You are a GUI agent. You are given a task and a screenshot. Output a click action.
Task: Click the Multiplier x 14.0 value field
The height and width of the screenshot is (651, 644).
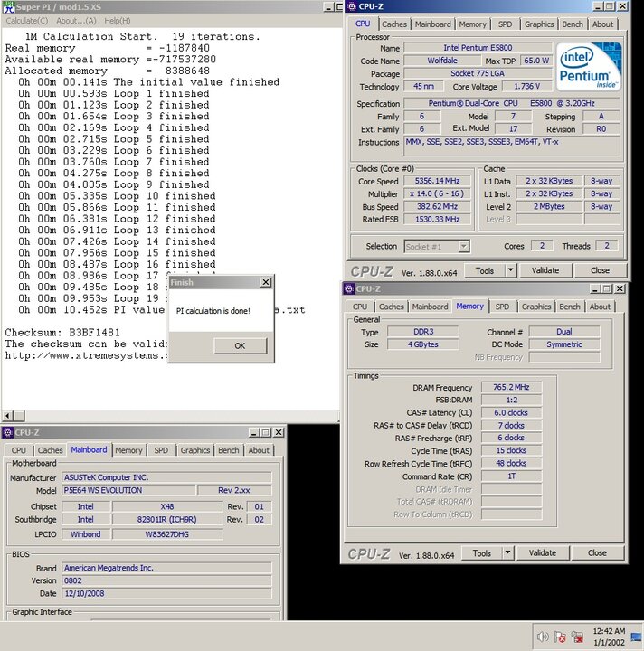click(x=437, y=193)
